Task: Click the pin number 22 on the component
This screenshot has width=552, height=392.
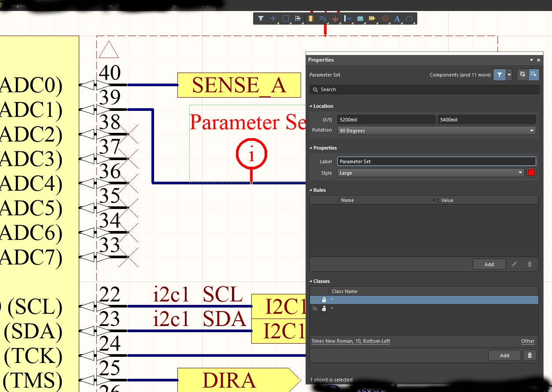Action: click(x=110, y=294)
